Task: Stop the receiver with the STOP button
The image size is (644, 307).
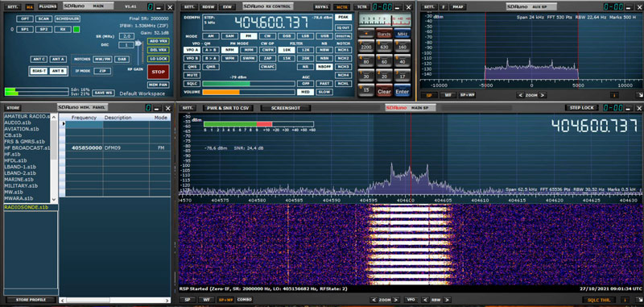Action: pyautogui.click(x=158, y=72)
